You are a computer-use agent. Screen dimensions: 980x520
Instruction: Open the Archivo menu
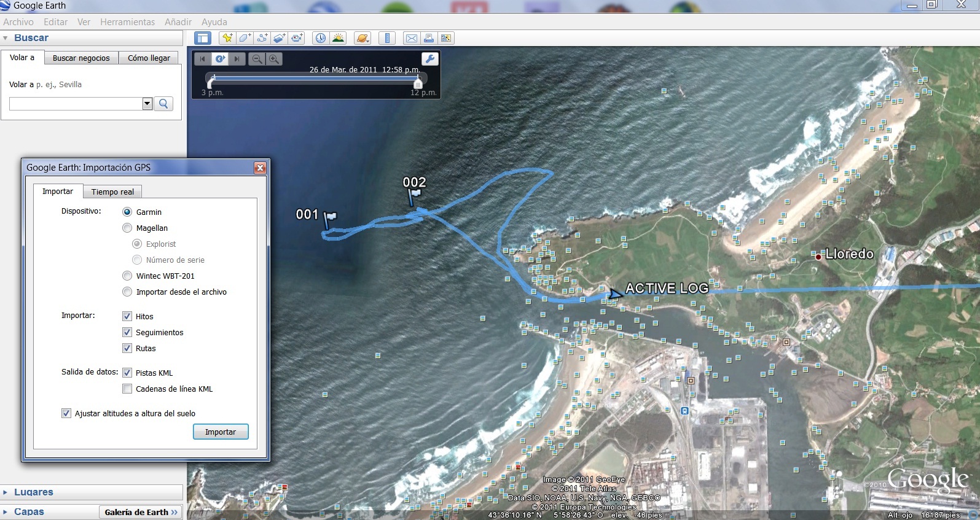[x=18, y=22]
